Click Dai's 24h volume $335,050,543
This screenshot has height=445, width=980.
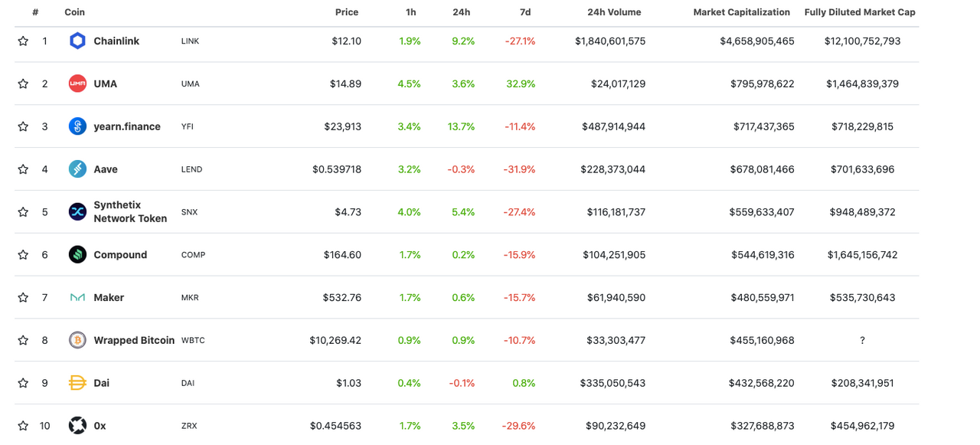[613, 383]
